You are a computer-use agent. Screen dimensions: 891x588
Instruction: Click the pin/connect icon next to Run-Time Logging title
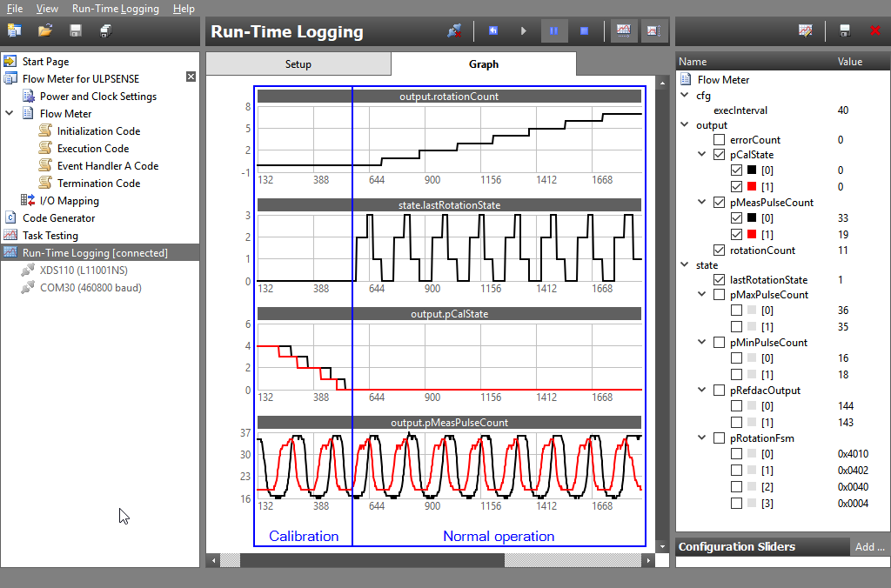[x=453, y=30]
